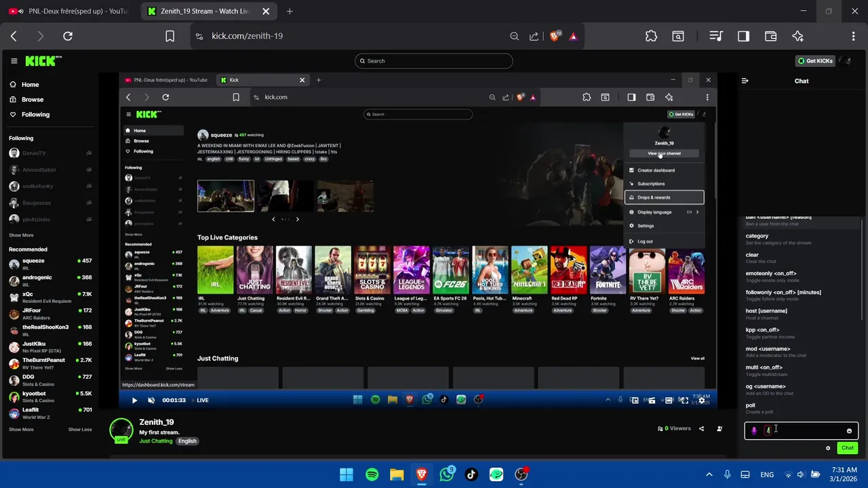
Task: Toggle the Brave sidebar panel icon
Action: (744, 36)
